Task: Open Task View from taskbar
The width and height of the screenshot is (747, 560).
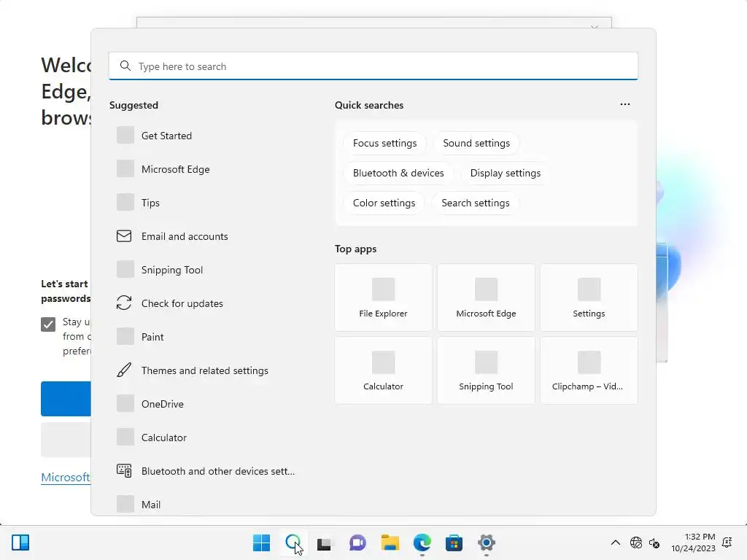Action: pos(325,542)
